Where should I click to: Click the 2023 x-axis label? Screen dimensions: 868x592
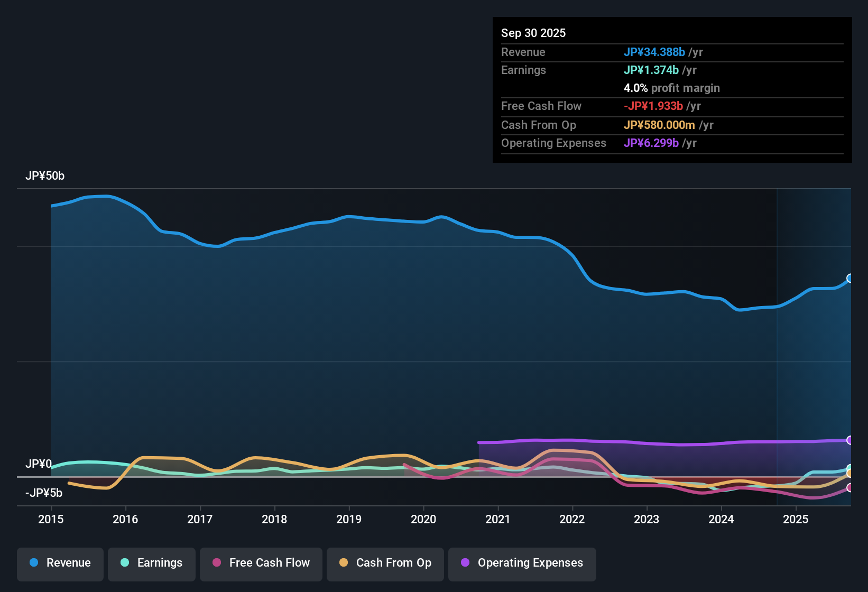(x=647, y=519)
